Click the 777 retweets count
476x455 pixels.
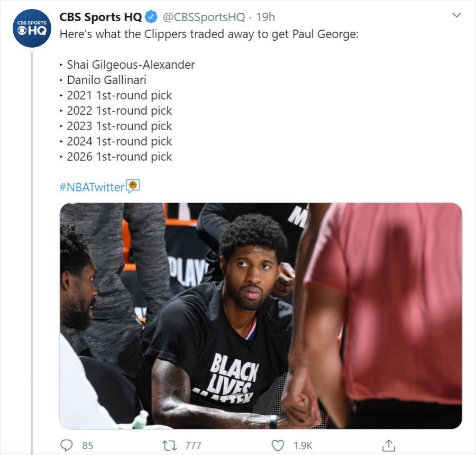point(193,445)
